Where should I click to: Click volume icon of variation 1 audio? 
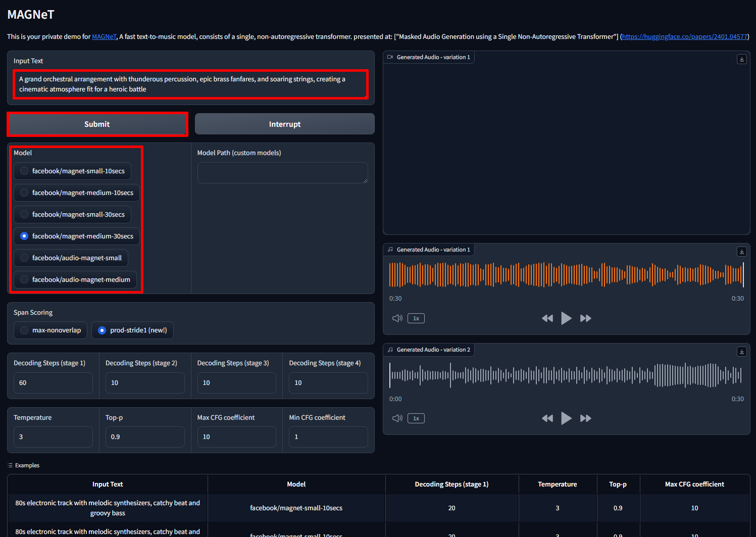(x=397, y=318)
